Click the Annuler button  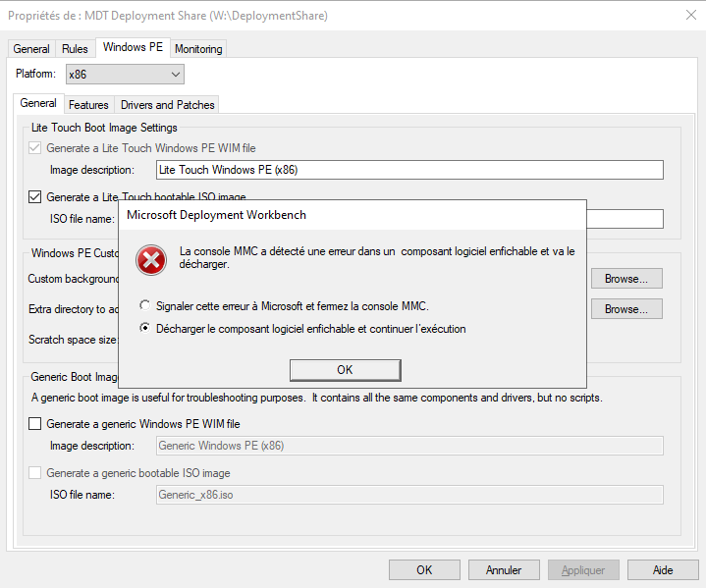(504, 570)
